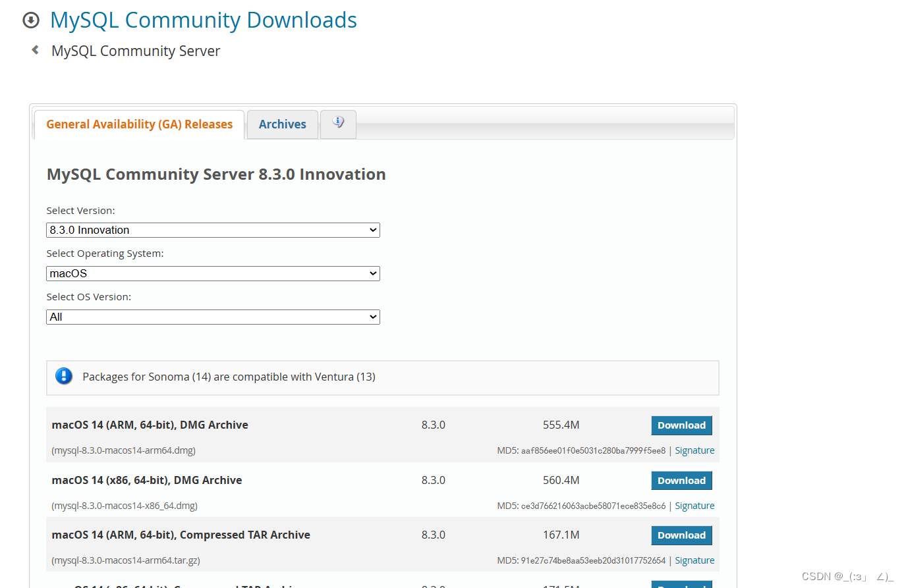Download macOS 14 x86 DMG Archive
Screen dimensions: 904x588
681,481
